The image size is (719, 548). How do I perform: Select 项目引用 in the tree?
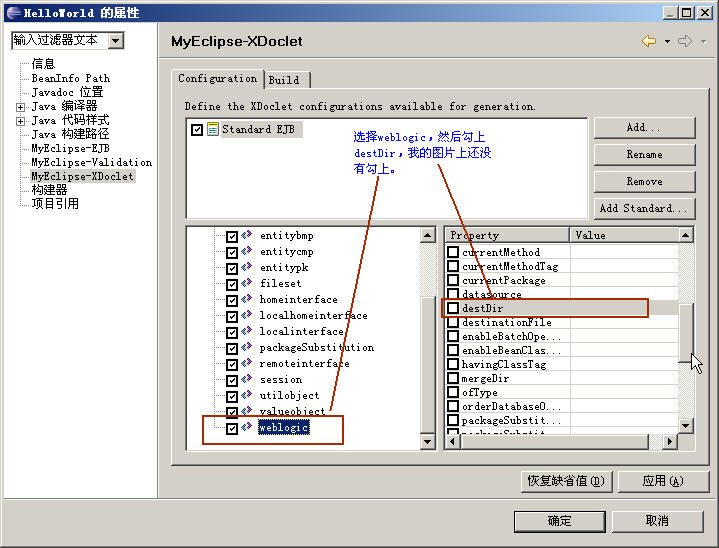[x=55, y=204]
